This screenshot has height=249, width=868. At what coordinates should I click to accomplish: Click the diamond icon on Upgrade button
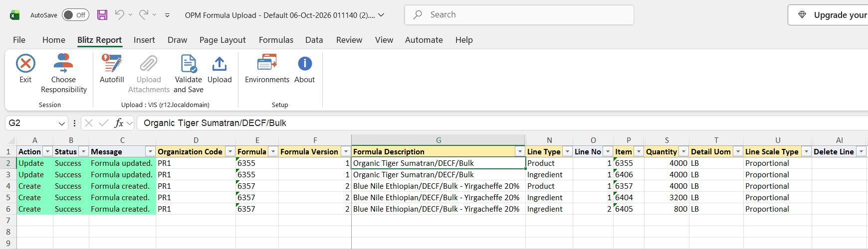tap(802, 15)
